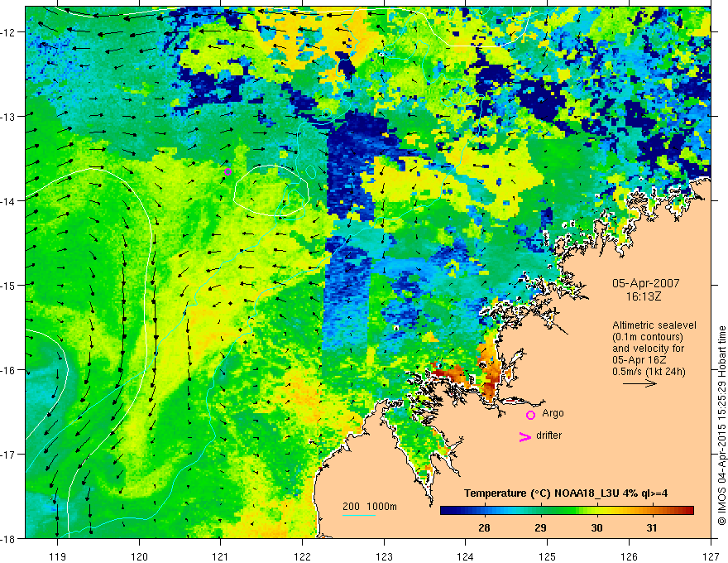This screenshot has width=728, height=563.
Task: Click the latitude axis label '-15'
Action: (x=9, y=285)
